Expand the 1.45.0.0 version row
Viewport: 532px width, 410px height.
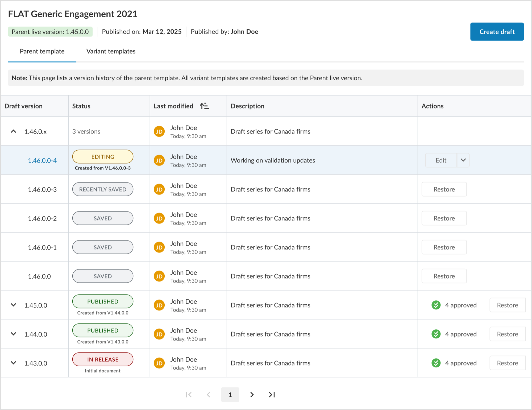coord(14,305)
